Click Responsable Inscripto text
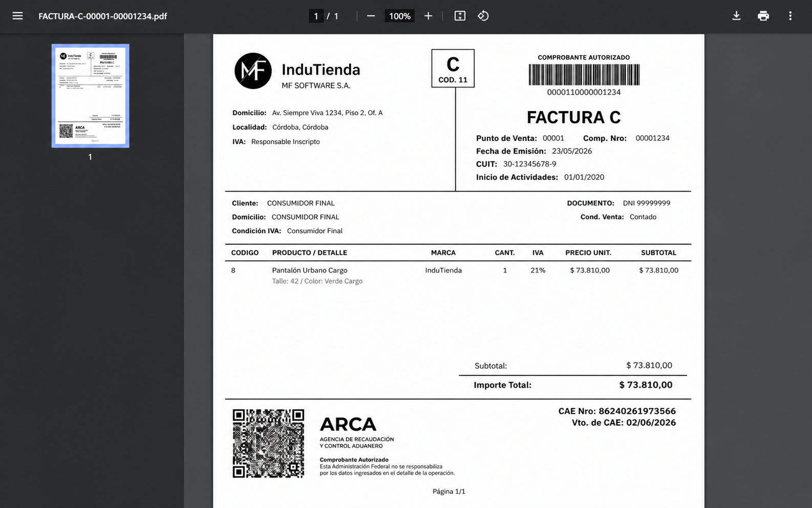The width and height of the screenshot is (812, 508). point(285,142)
